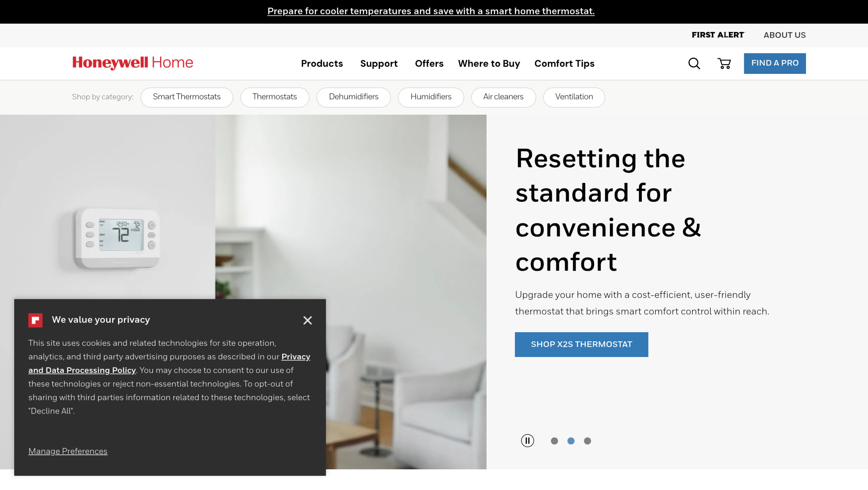This screenshot has width=868, height=490.
Task: Open the Where to Buy menu
Action: pos(489,63)
